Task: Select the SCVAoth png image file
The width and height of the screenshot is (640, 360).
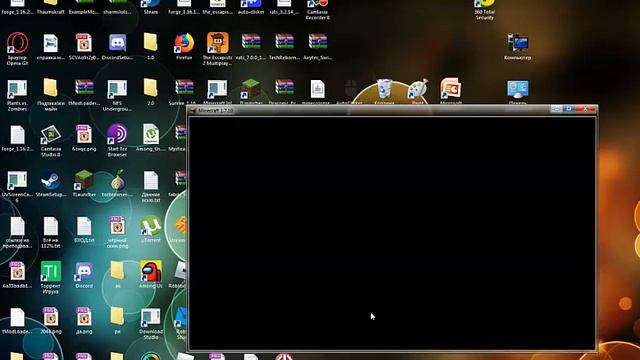Action: tap(84, 43)
